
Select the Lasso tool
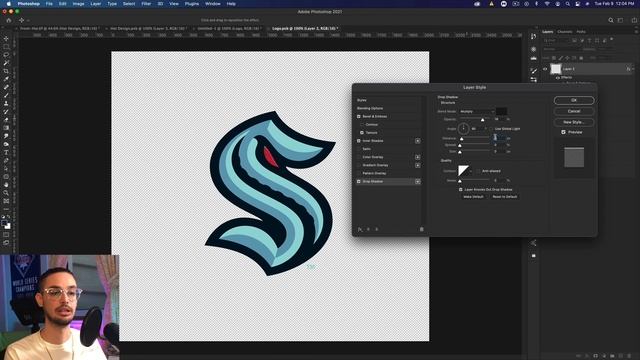pyautogui.click(x=6, y=55)
